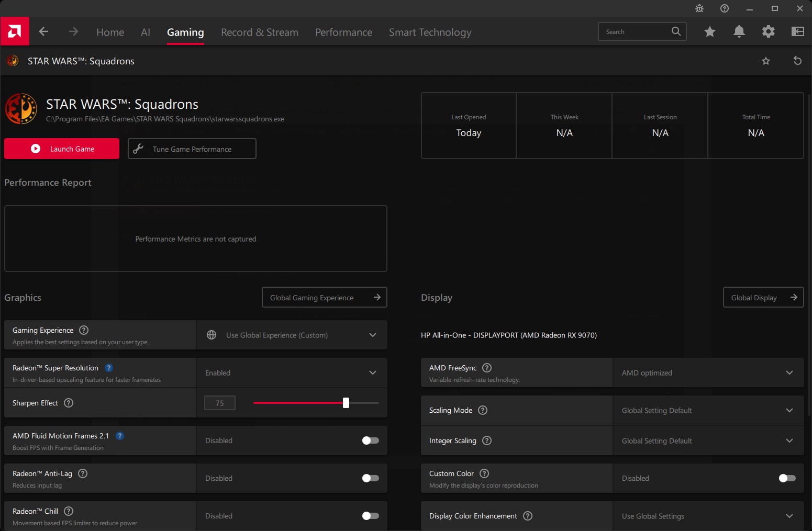Viewport: 812px width, 531px height.
Task: Launch Game with the red button
Action: pos(62,149)
